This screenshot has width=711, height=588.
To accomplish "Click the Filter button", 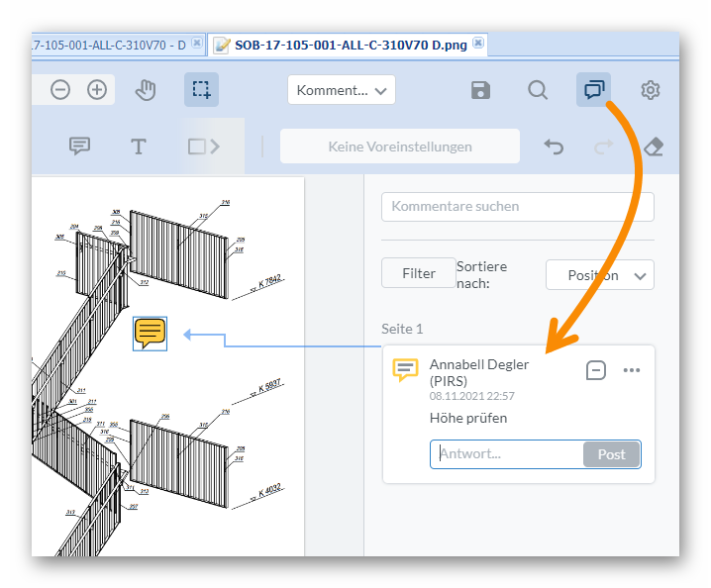I will coord(418,273).
